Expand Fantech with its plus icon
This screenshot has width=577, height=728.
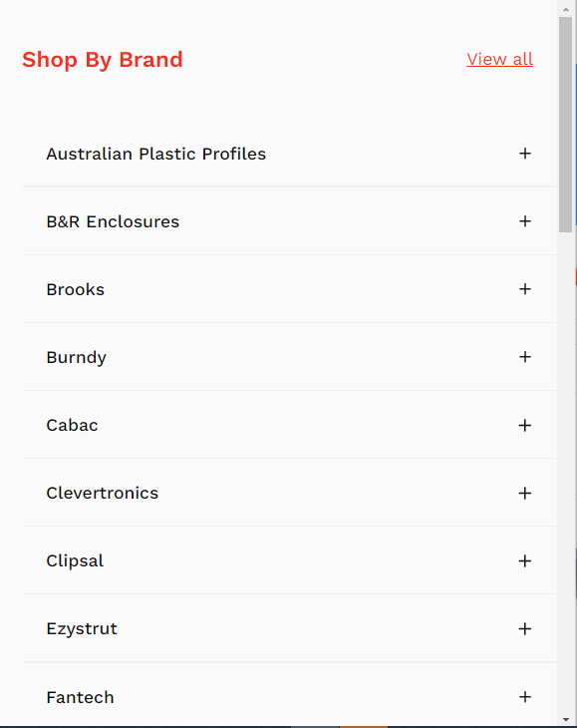click(x=524, y=697)
